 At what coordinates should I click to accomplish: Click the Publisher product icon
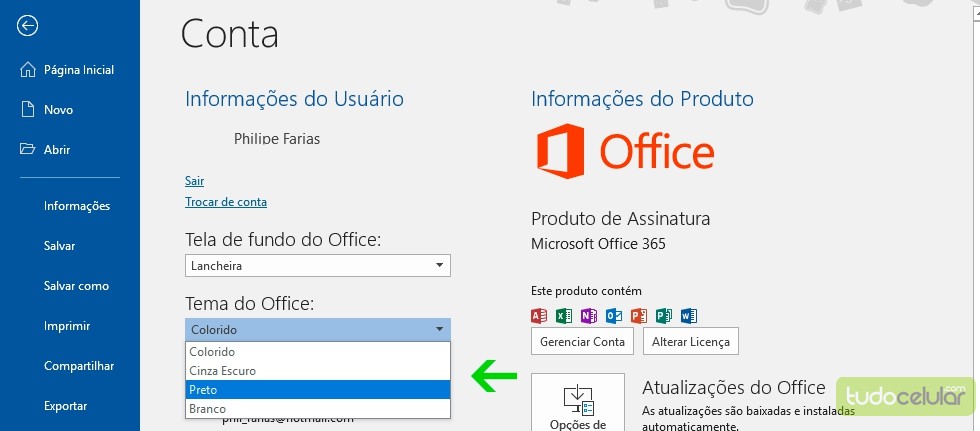tap(663, 316)
